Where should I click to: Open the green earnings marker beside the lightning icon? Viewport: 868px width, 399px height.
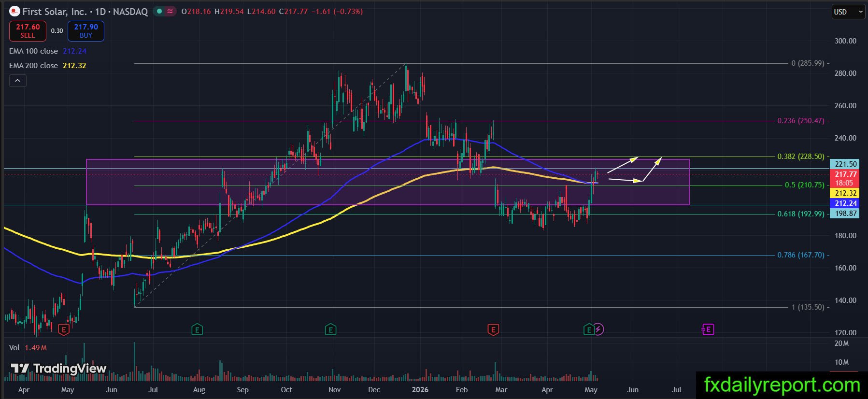click(588, 330)
